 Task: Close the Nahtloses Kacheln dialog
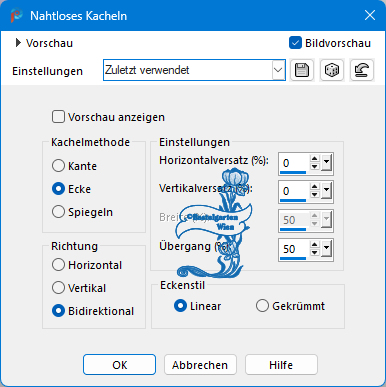click(370, 15)
